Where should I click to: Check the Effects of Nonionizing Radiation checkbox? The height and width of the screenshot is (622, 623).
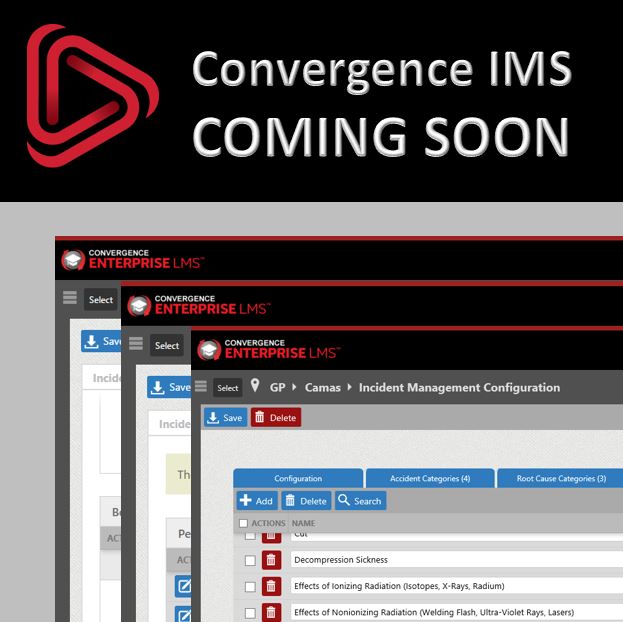(x=250, y=613)
